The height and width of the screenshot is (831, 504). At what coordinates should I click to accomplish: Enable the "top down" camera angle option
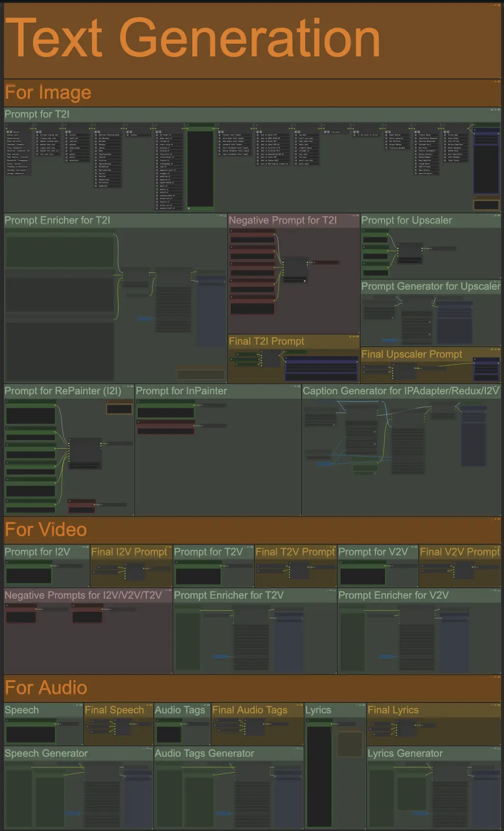tap(296, 135)
